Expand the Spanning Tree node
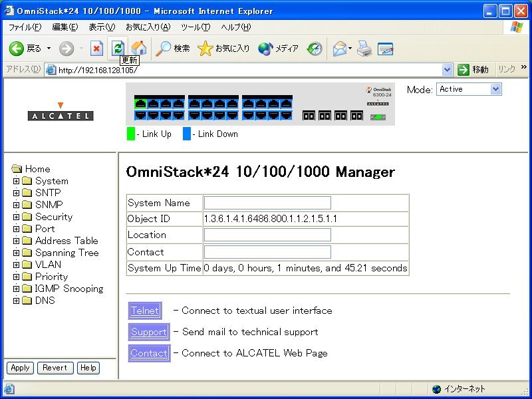 (x=17, y=253)
